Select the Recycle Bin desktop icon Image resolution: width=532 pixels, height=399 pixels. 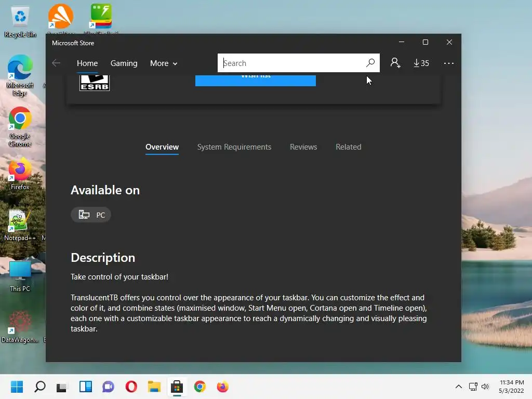(20, 22)
